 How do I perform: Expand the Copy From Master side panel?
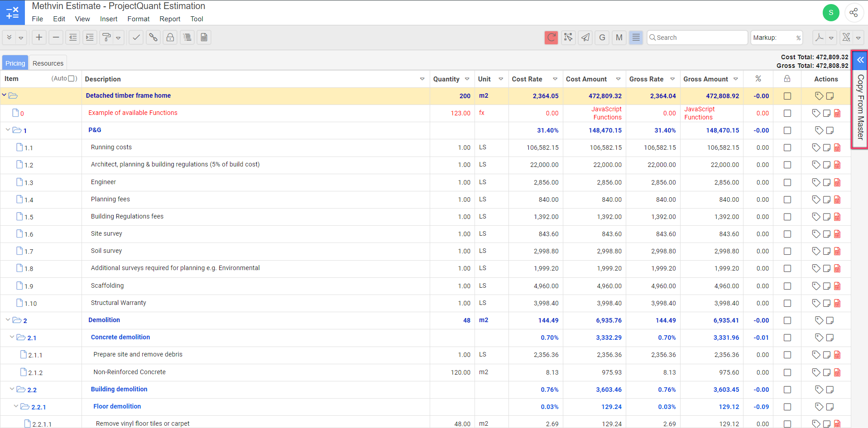pos(860,60)
